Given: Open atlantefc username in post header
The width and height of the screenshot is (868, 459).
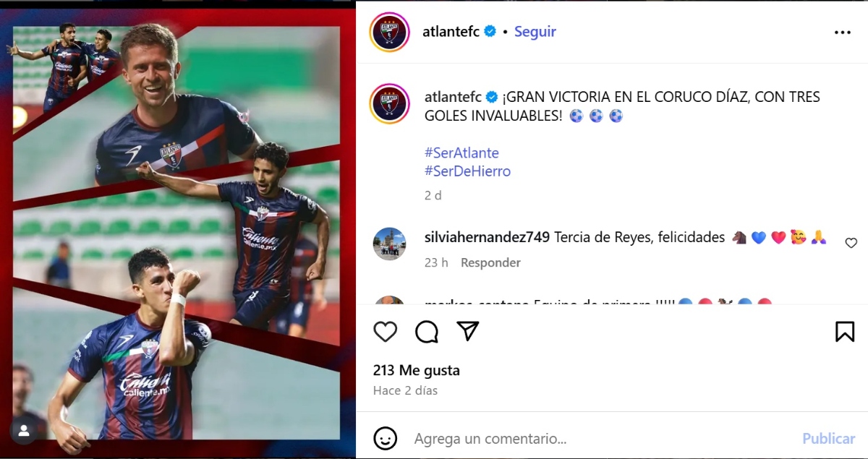Looking at the screenshot, I should (x=452, y=32).
